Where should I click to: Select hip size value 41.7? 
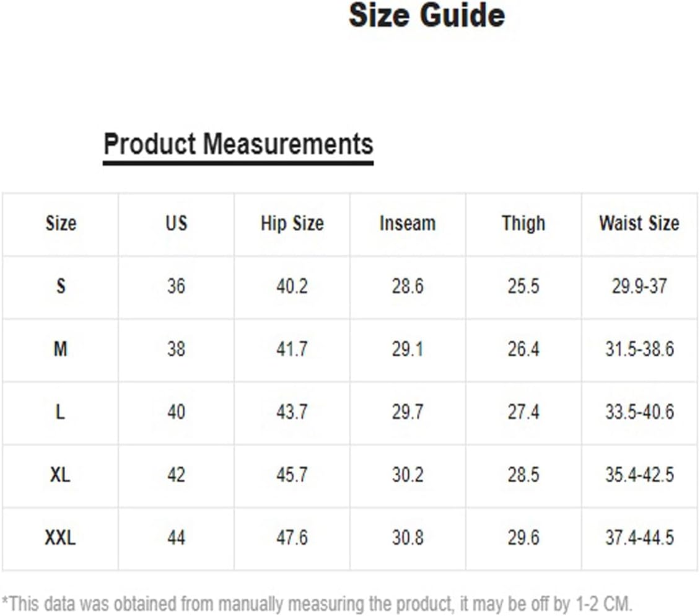[292, 349]
